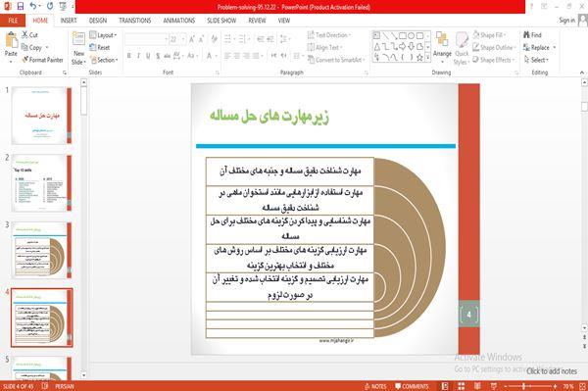Start Slide Show from status bar icon

click(x=494, y=386)
